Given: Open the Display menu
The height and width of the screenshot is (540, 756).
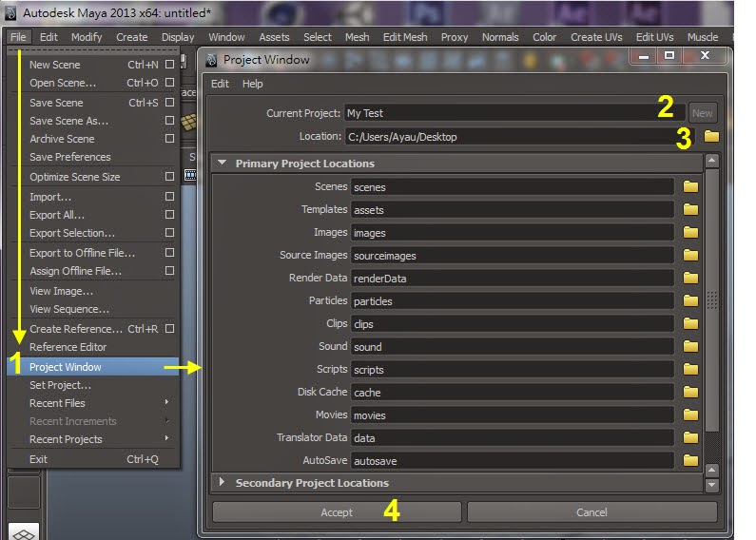Looking at the screenshot, I should (178, 37).
